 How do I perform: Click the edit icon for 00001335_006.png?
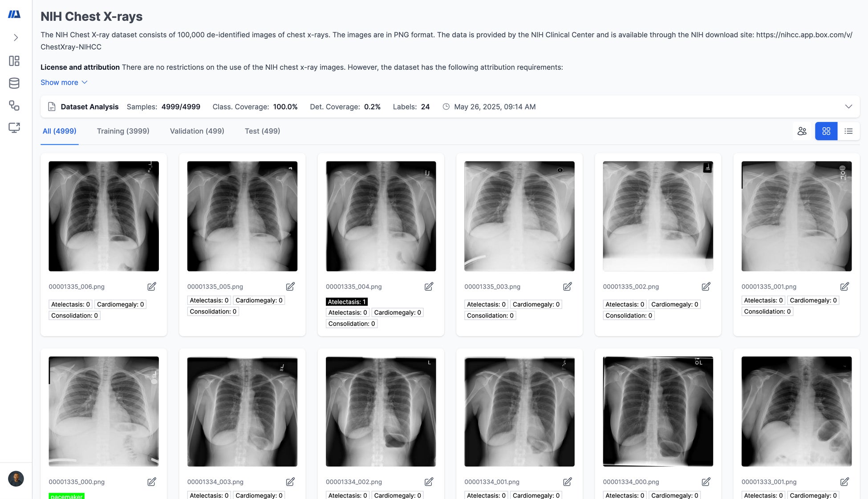pyautogui.click(x=152, y=286)
